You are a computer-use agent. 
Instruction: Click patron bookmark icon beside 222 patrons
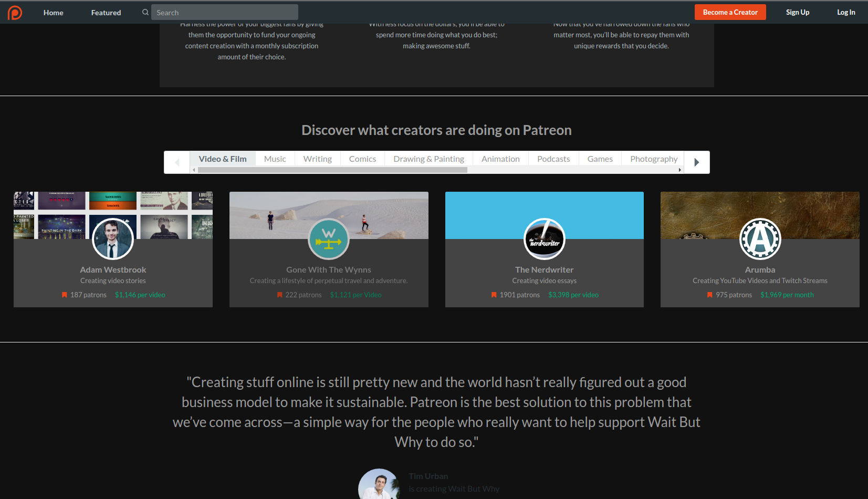tap(280, 295)
